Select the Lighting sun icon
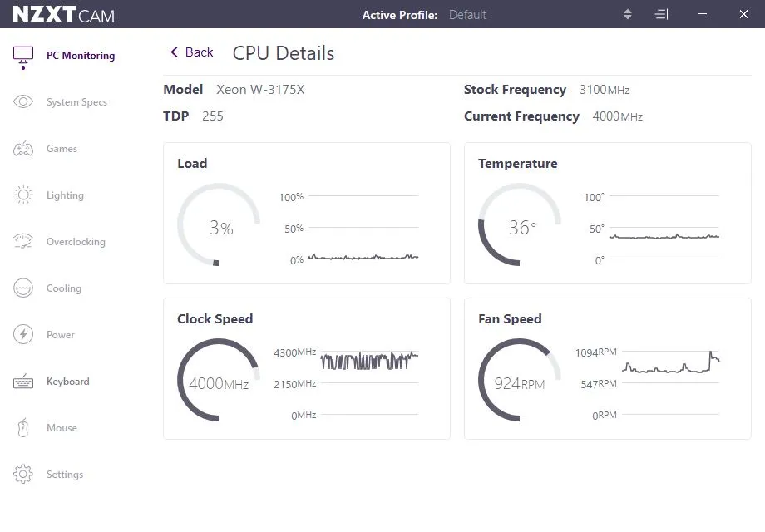Screen dimensions: 765x532 click(23, 195)
